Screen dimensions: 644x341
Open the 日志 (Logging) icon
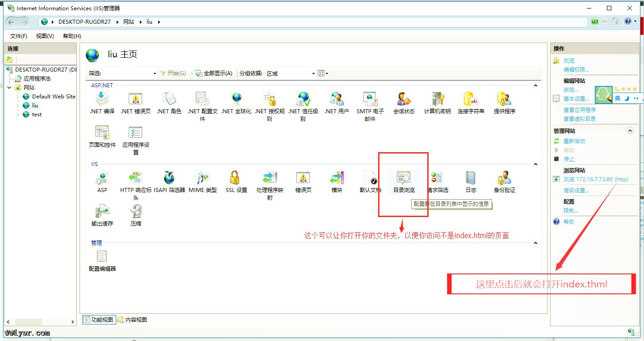[x=471, y=179]
